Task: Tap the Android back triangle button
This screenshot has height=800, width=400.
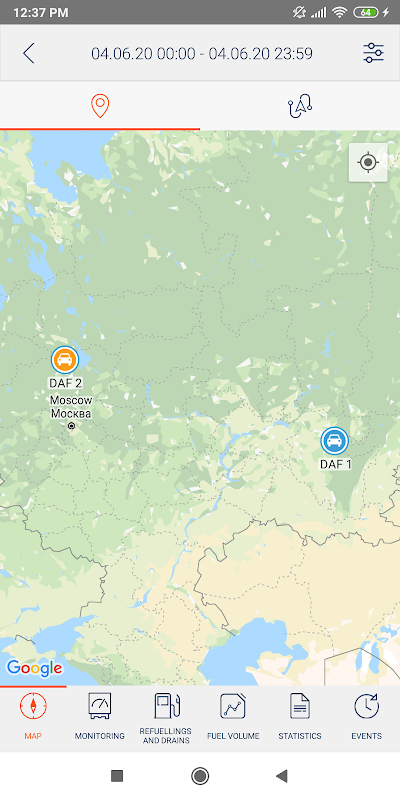Action: pos(282,776)
